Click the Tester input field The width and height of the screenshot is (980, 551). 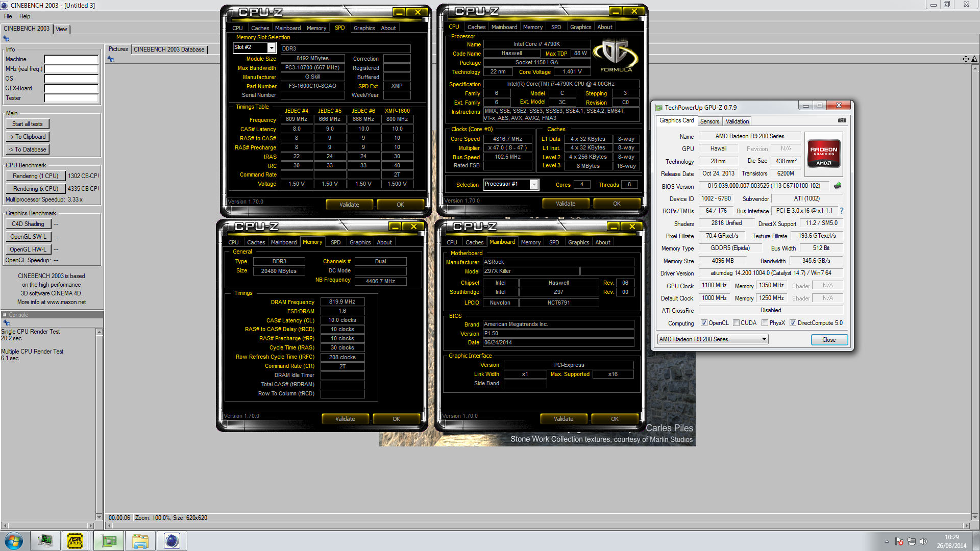[x=71, y=98]
